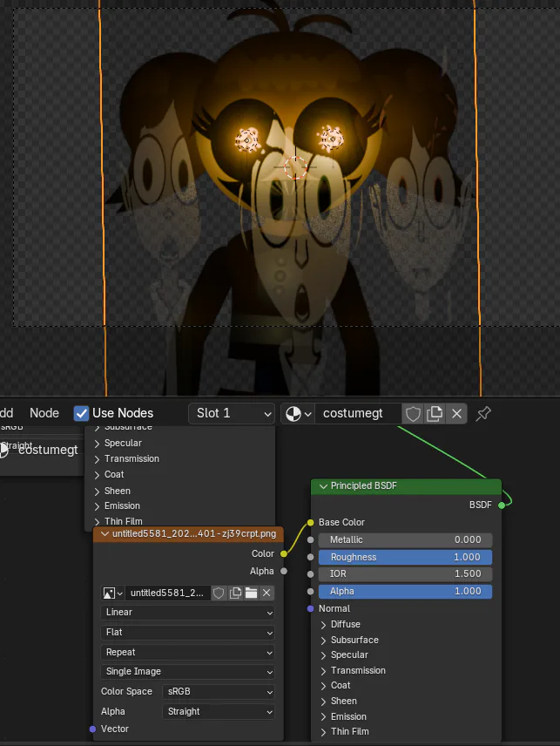Collapse the Principled BSDF node

[323, 486]
